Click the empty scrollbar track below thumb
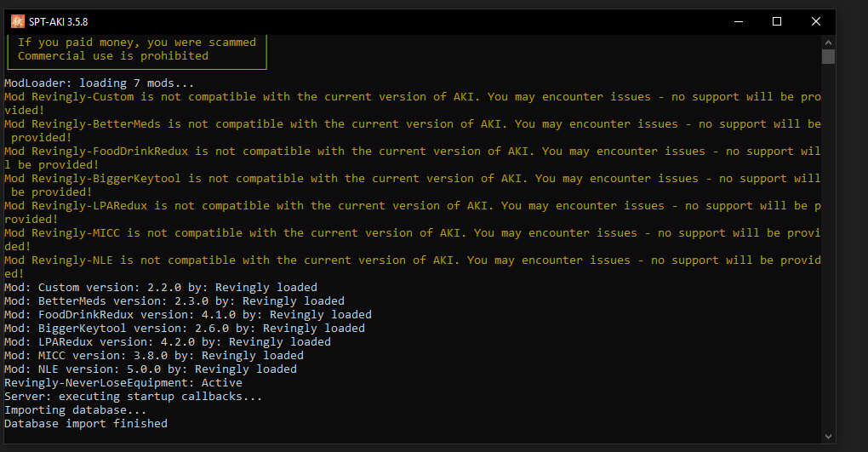The height and width of the screenshot is (452, 868). 828,247
